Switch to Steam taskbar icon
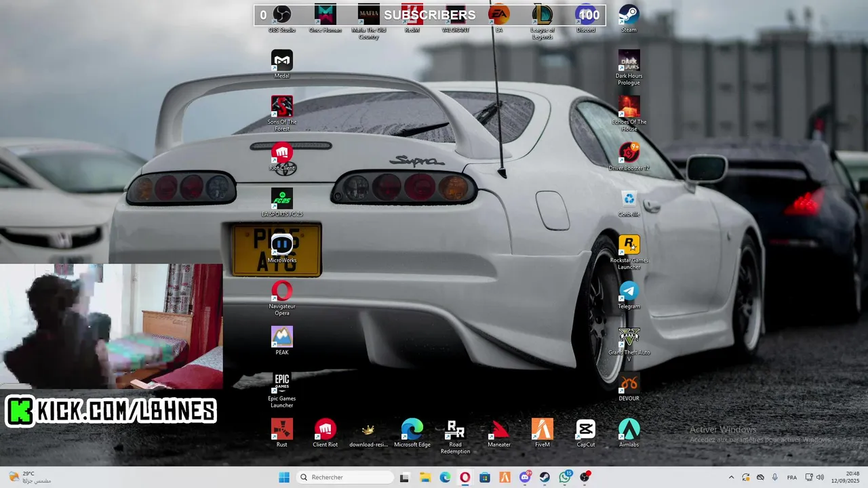The image size is (868, 488). pyautogui.click(x=545, y=477)
